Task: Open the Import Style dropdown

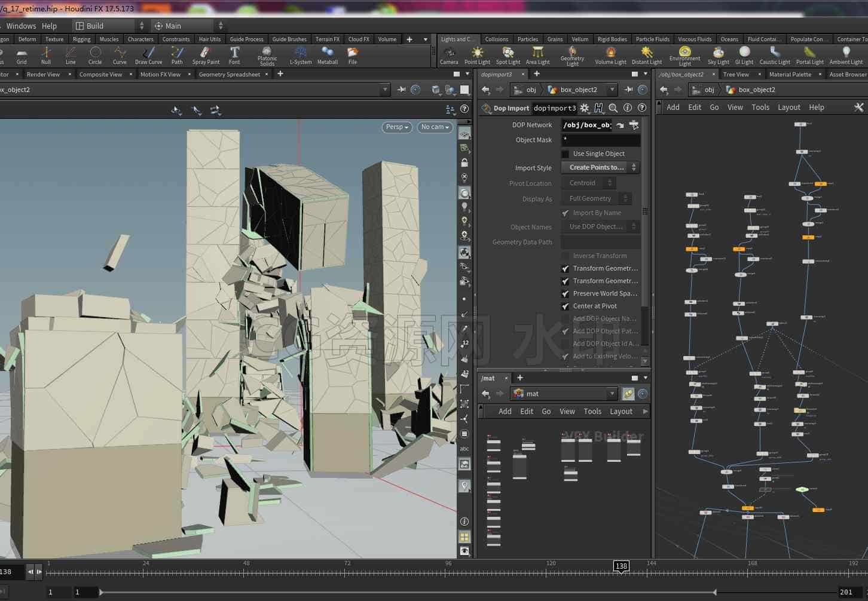Action: coord(601,168)
